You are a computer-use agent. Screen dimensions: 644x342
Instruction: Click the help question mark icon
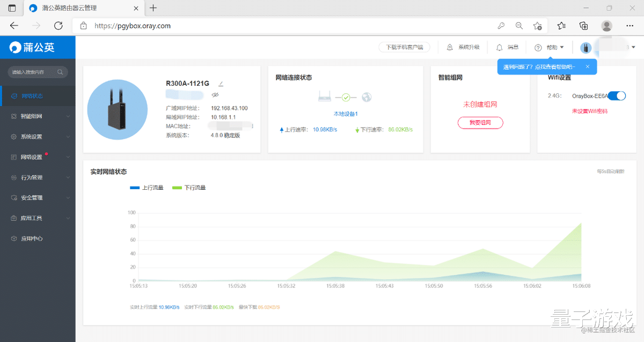pos(538,48)
